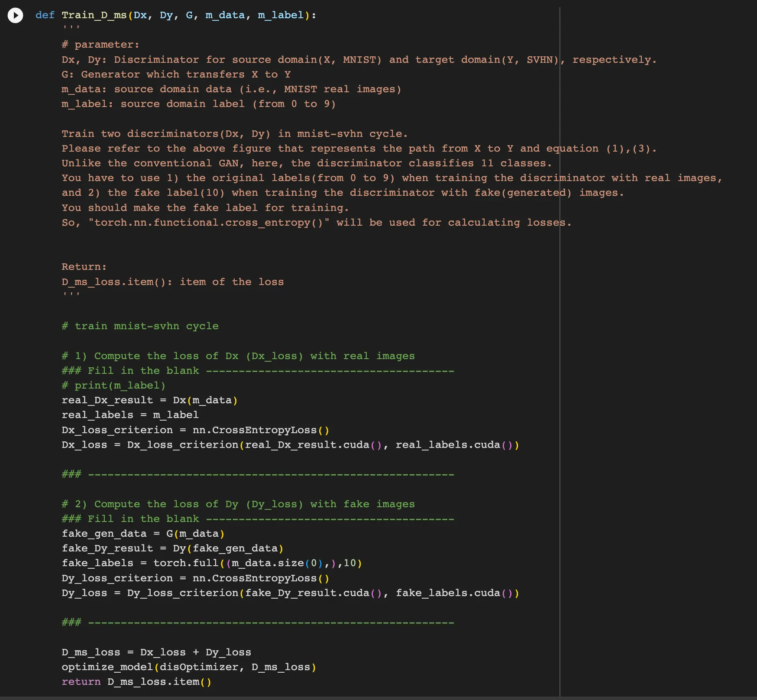Image resolution: width=757 pixels, height=700 pixels.
Task: Click the 'D_ms_loss = Dx_loss + Dy_loss' line
Action: tap(156, 652)
